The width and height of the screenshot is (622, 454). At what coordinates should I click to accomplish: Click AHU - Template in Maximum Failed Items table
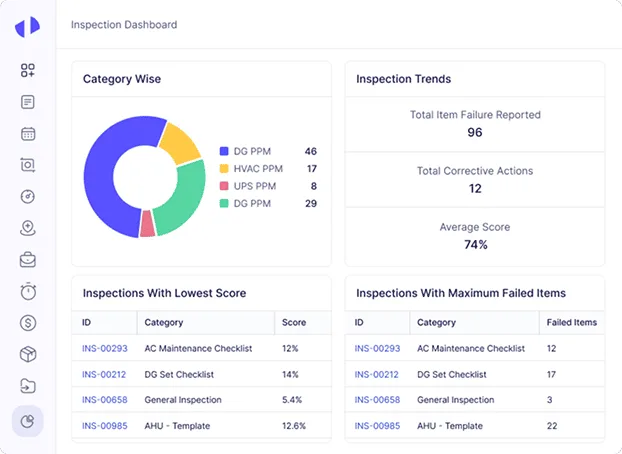pos(450,426)
